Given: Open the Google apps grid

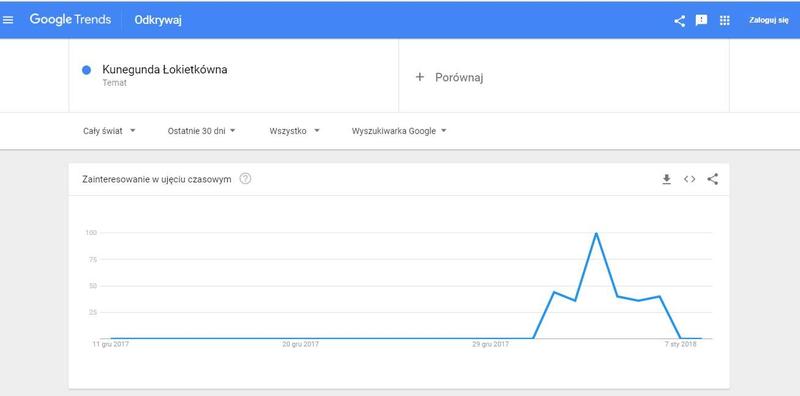Looking at the screenshot, I should click(724, 20).
